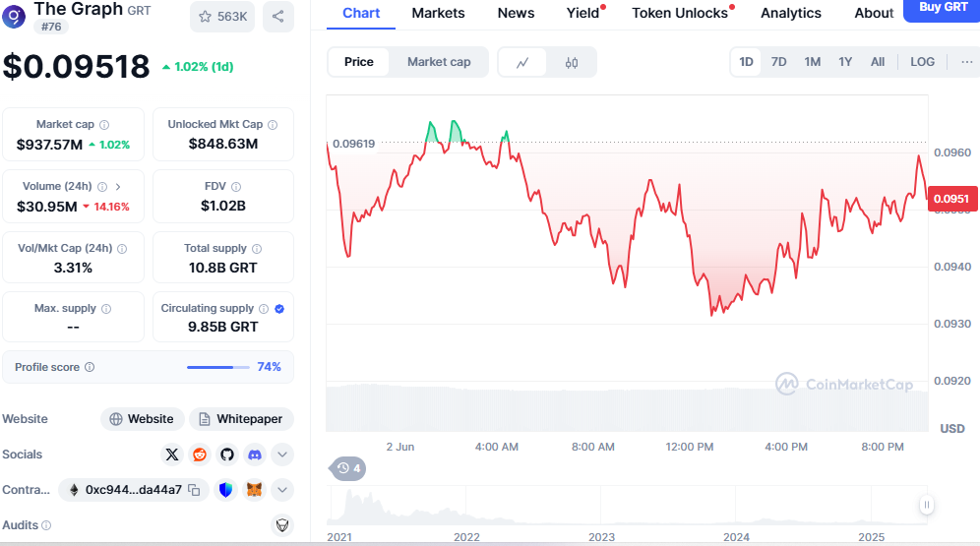Expand more contracts dropdown chevron

(282, 490)
